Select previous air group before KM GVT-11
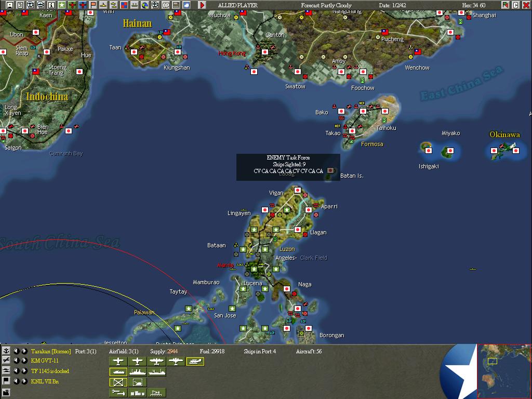 tap(16, 361)
